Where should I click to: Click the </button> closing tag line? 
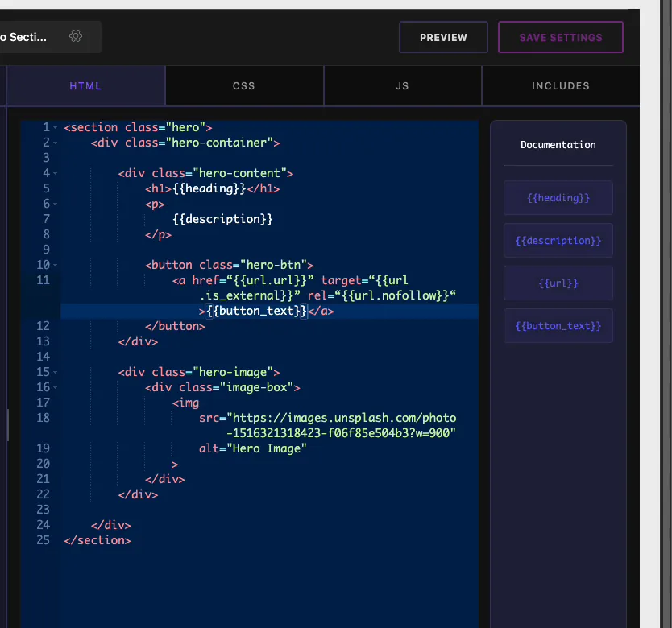click(x=175, y=326)
